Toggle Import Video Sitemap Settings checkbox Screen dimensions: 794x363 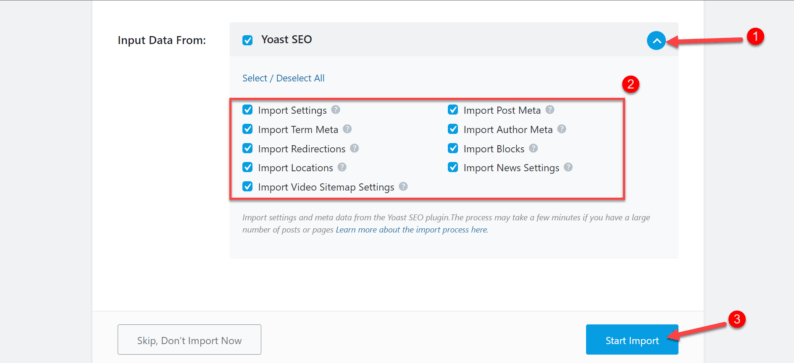tap(248, 186)
